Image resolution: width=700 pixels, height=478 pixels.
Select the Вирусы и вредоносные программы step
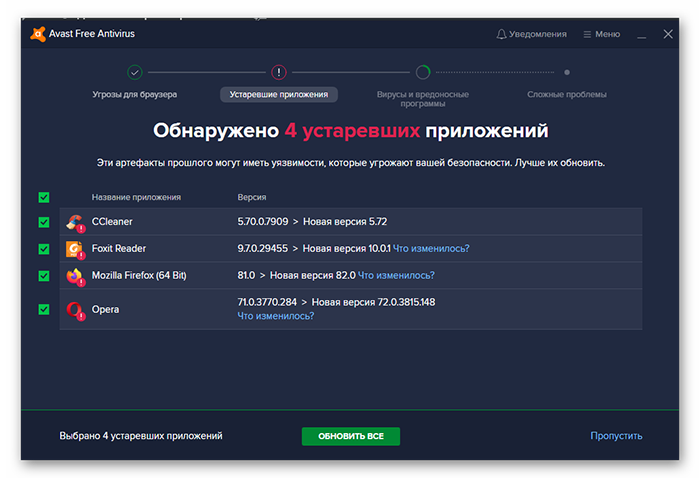[423, 99]
